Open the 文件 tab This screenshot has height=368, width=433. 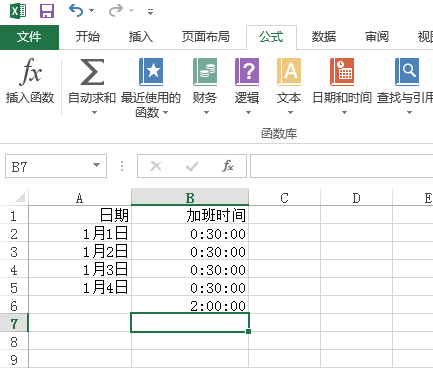pos(29,37)
